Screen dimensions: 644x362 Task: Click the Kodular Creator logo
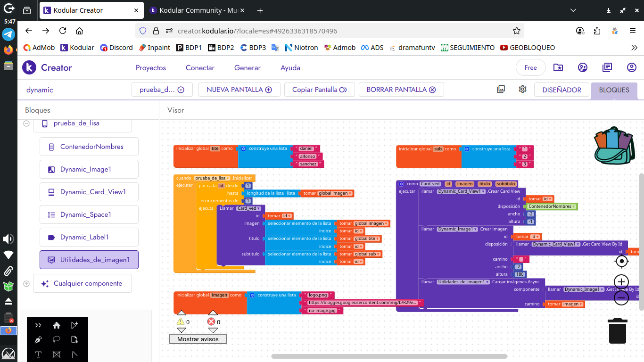(47, 67)
